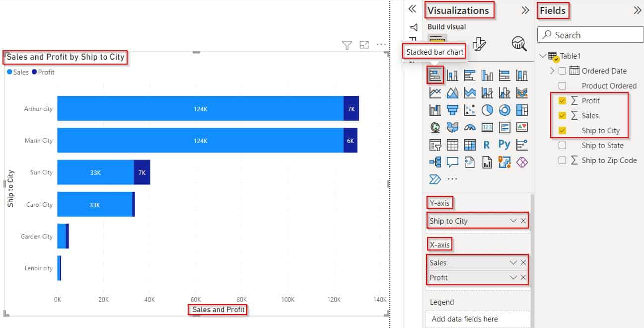Pick the Treemap visual

coord(522,110)
